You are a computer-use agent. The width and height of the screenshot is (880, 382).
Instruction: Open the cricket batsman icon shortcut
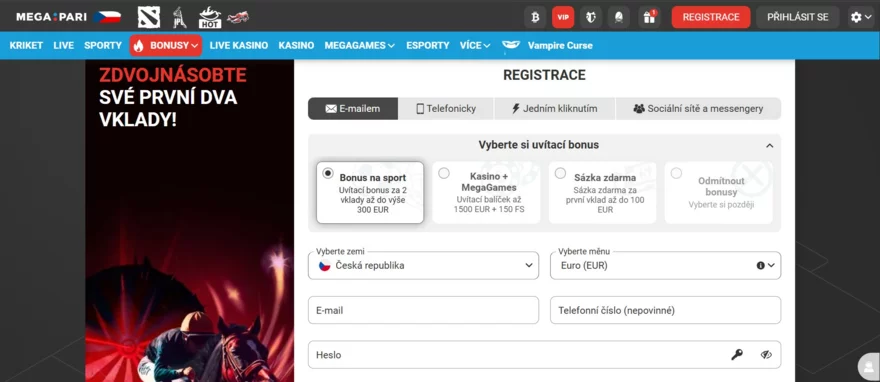179,17
